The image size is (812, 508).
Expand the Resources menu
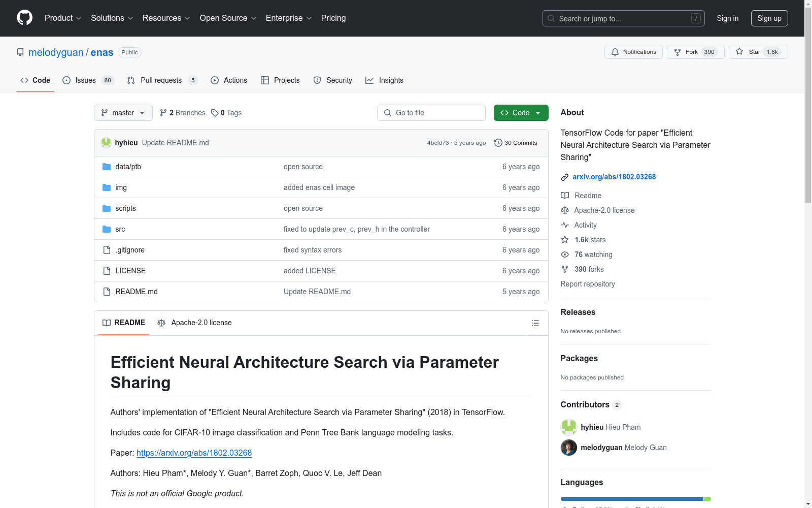click(x=166, y=18)
